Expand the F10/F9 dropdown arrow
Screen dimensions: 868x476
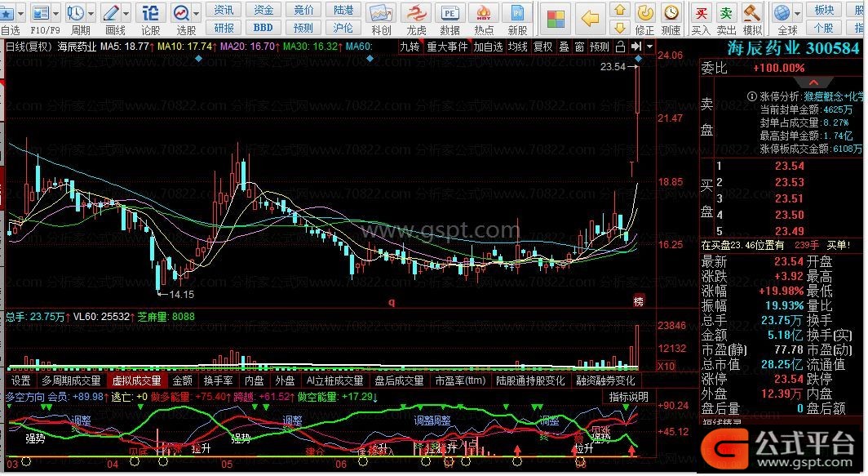coord(56,13)
